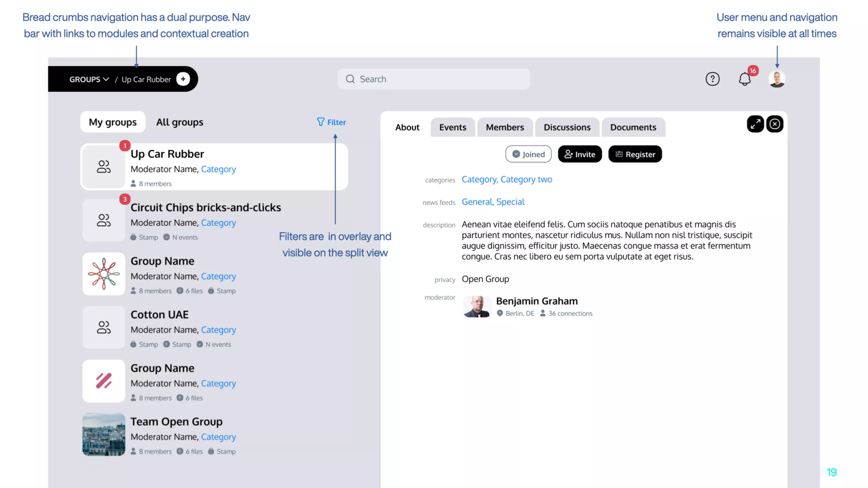Click the Register button
The height and width of the screenshot is (488, 868).
coord(635,154)
